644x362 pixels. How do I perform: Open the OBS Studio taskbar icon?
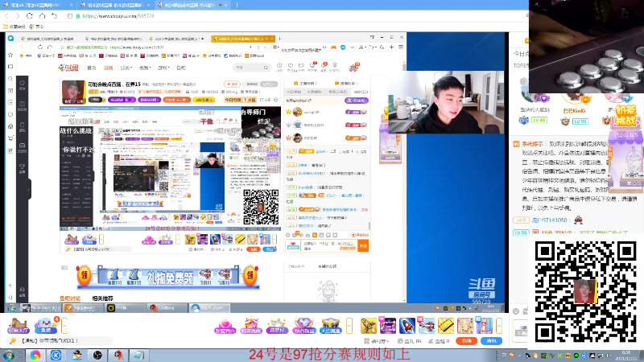click(x=97, y=355)
